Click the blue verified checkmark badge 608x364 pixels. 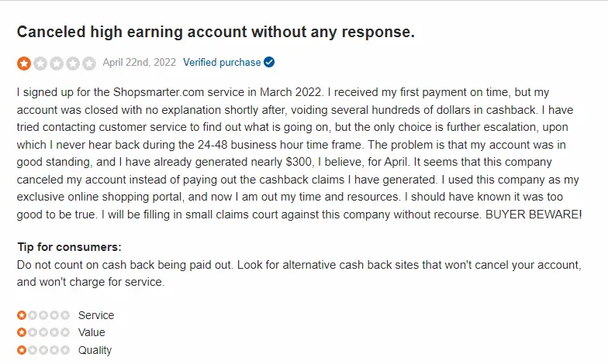[268, 62]
